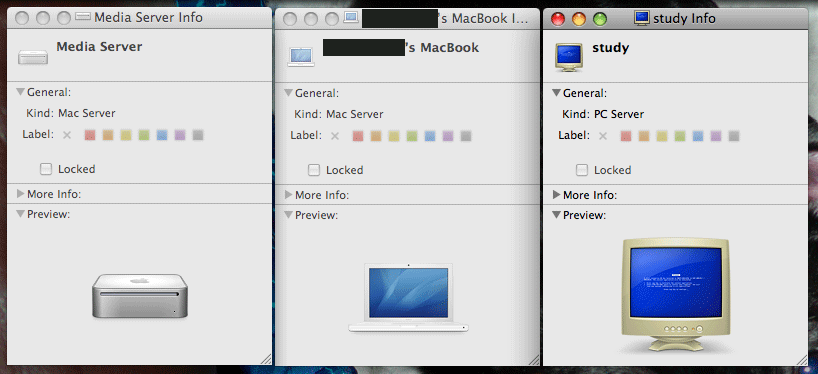The width and height of the screenshot is (818, 374).
Task: Apply purple label in study Info
Action: (716, 136)
